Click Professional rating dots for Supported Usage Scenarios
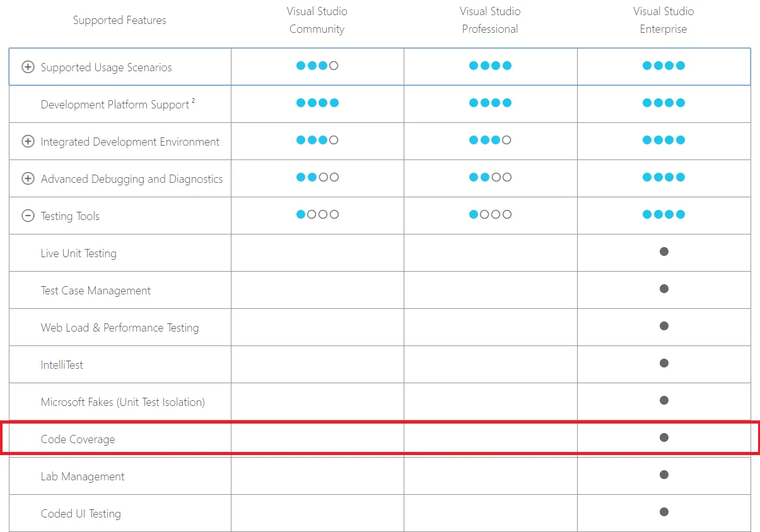 (x=490, y=66)
